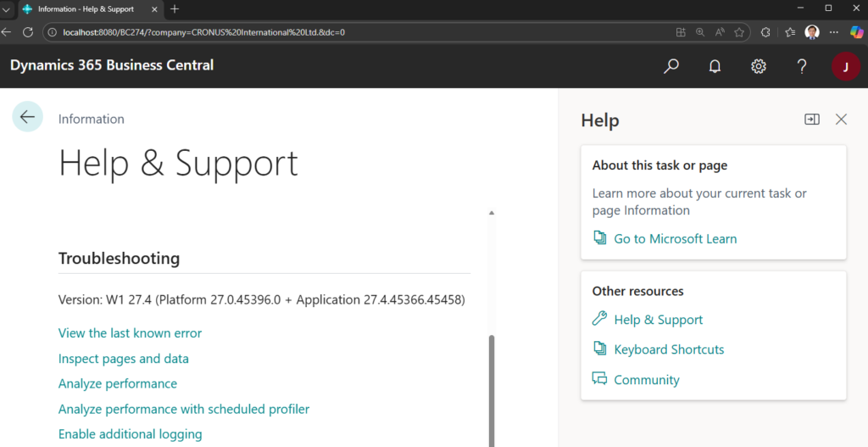Add this page to browser favorites

point(739,32)
